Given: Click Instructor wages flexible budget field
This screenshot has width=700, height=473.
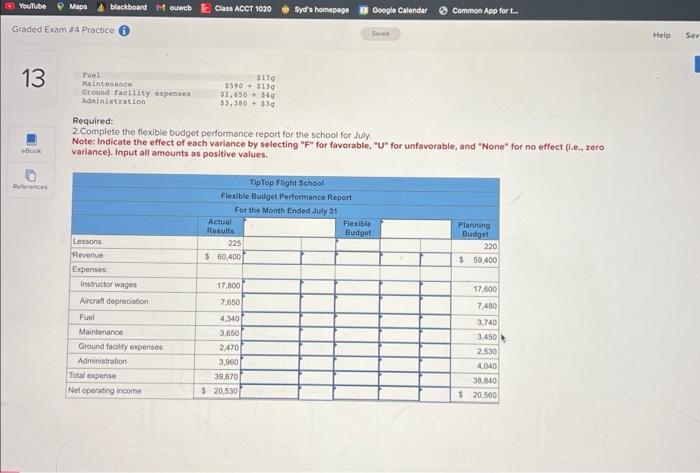Looking at the screenshot, I should [x=357, y=287].
